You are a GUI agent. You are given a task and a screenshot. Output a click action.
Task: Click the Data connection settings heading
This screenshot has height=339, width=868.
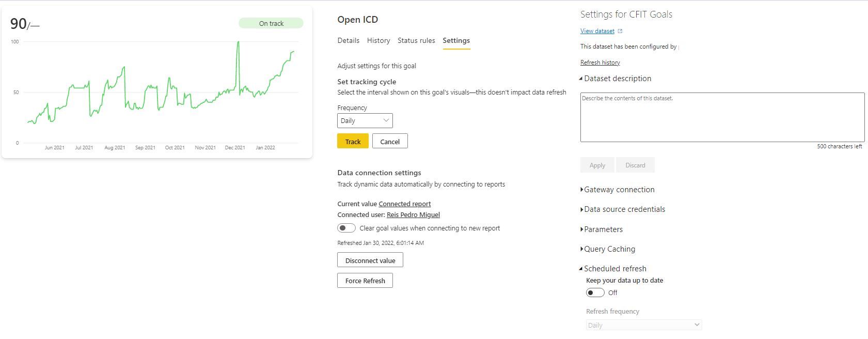(379, 173)
